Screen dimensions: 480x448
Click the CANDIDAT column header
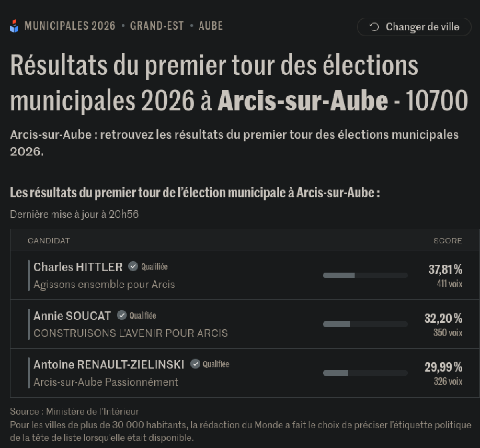point(49,241)
